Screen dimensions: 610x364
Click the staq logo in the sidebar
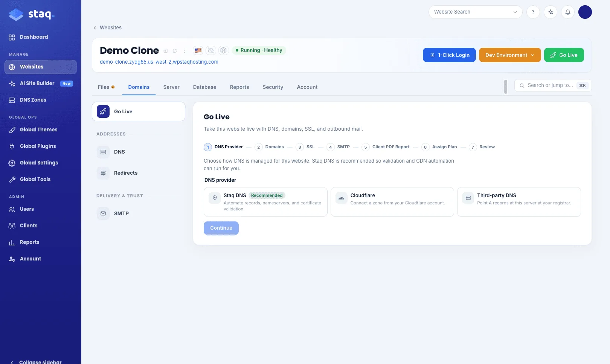point(32,14)
